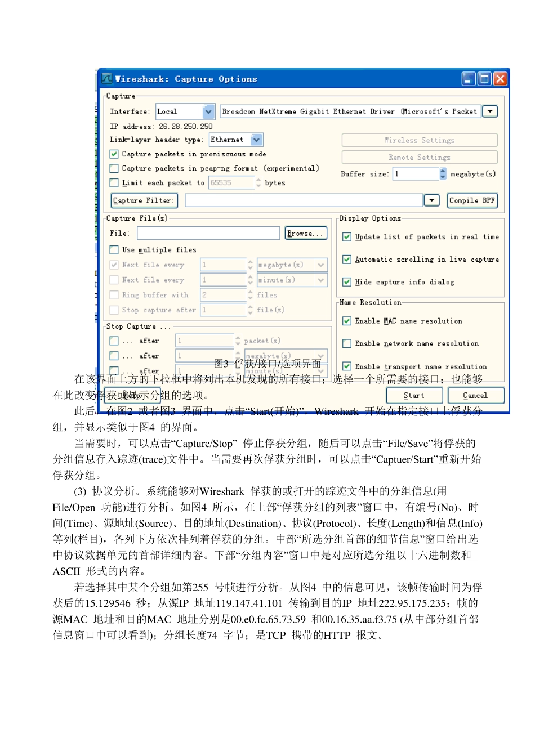Image resolution: width=535 pixels, height=756 pixels.
Task: Toggle promiscuous mode capture checkbox
Action: 114,154
